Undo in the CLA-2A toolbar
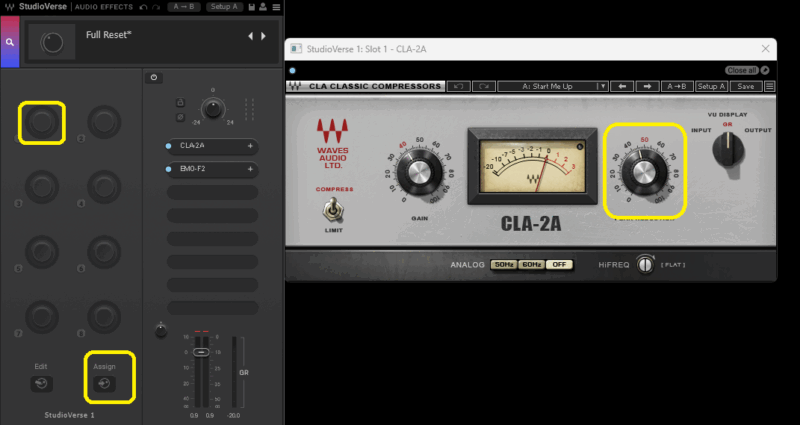Viewport: 800px width, 425px height. click(459, 86)
